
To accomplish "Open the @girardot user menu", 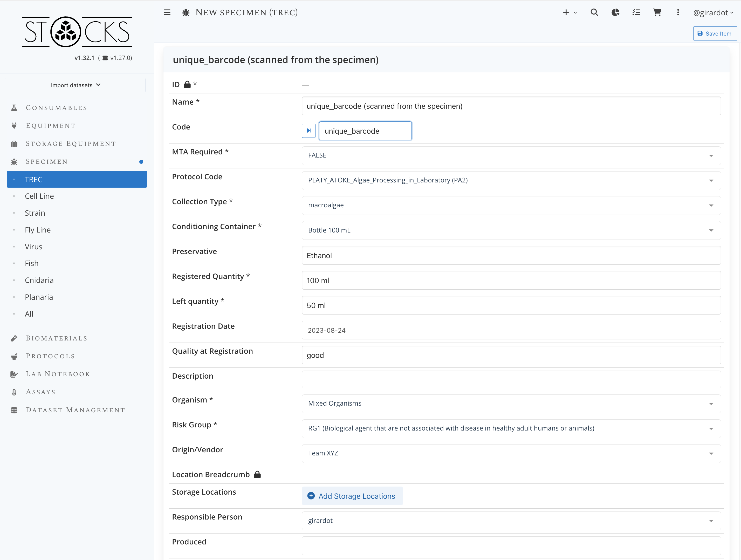I will click(713, 13).
